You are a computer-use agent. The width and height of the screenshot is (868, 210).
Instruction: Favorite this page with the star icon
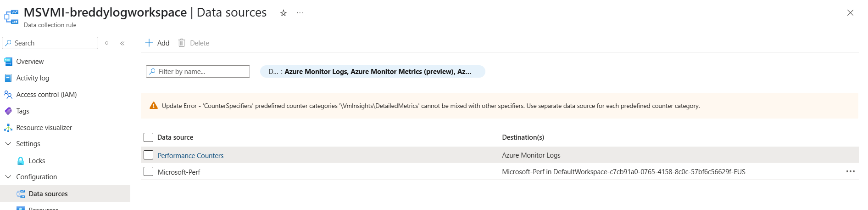(284, 13)
